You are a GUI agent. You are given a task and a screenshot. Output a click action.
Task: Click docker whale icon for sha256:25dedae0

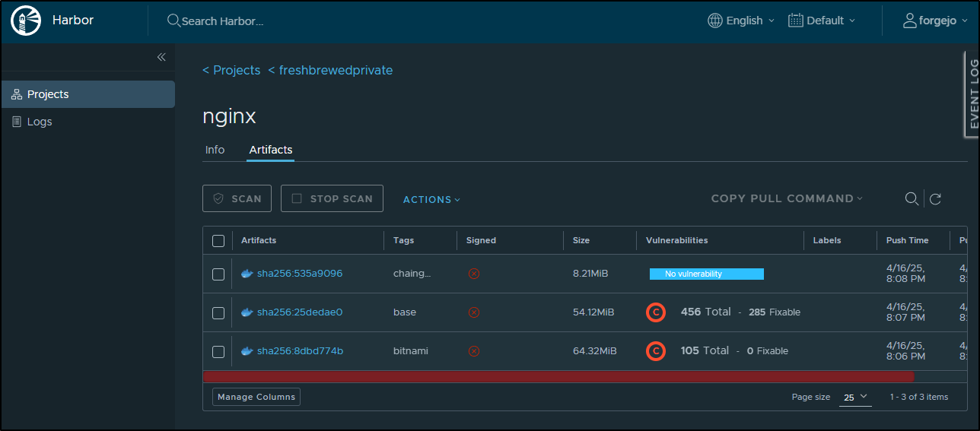247,312
